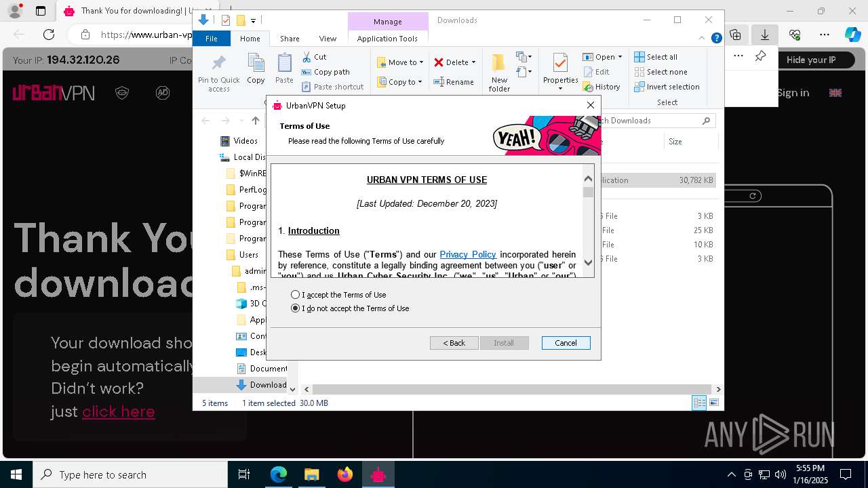Create a New folder
This screenshot has width=868, height=488.
[499, 73]
